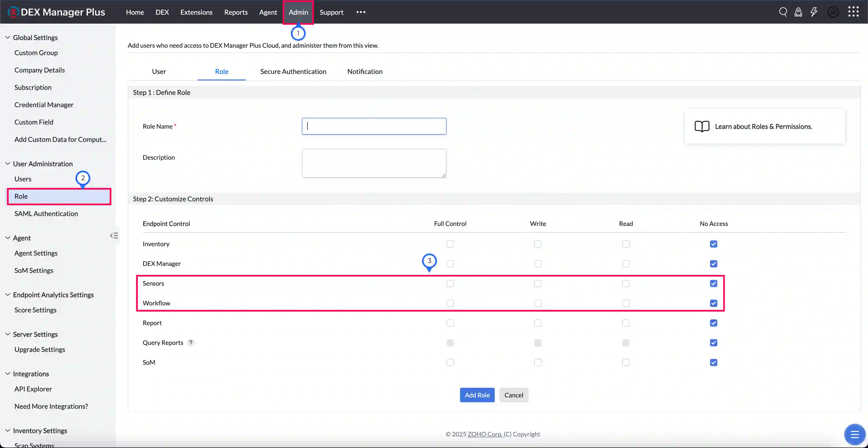Collapse the Inventory Settings section
The width and height of the screenshot is (868, 448).
(x=8, y=430)
